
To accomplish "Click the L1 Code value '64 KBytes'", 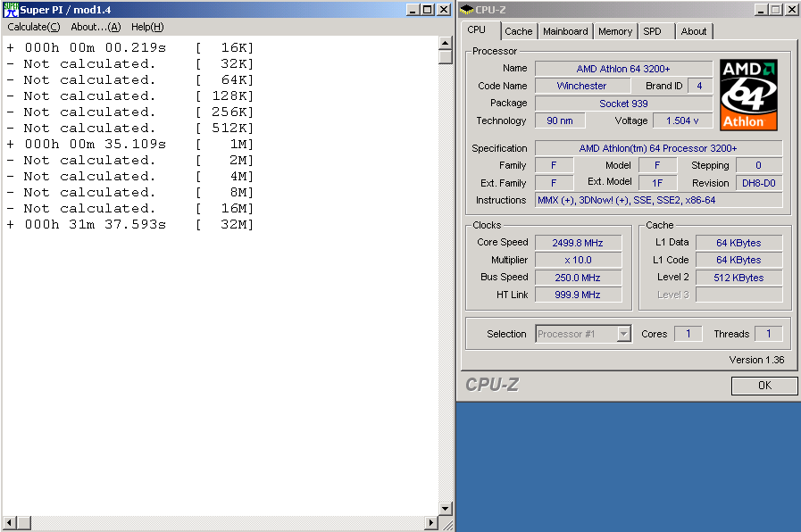I will 738,261.
